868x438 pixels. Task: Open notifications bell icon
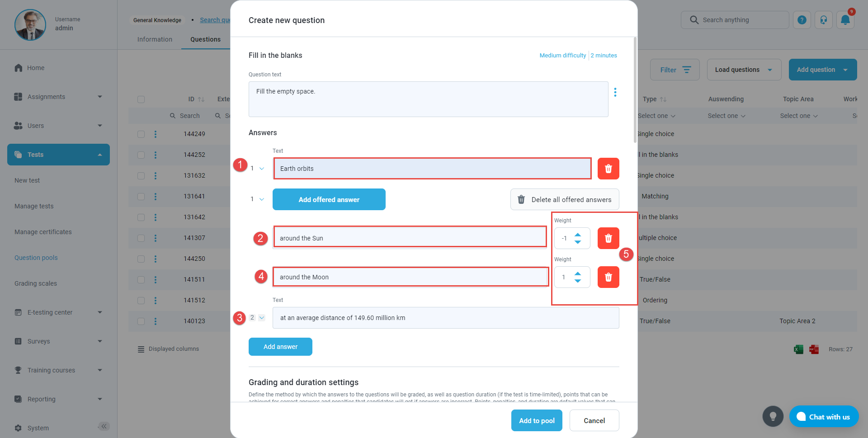point(845,20)
